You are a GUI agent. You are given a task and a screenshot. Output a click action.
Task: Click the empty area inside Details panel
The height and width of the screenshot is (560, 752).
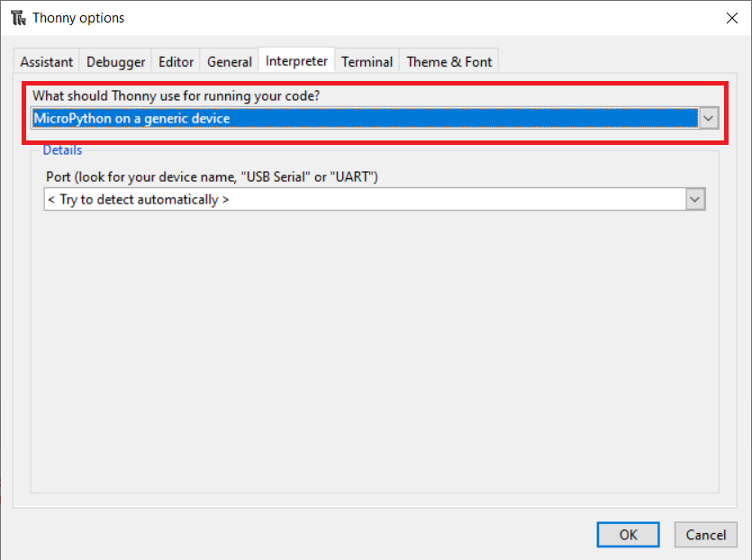click(374, 350)
